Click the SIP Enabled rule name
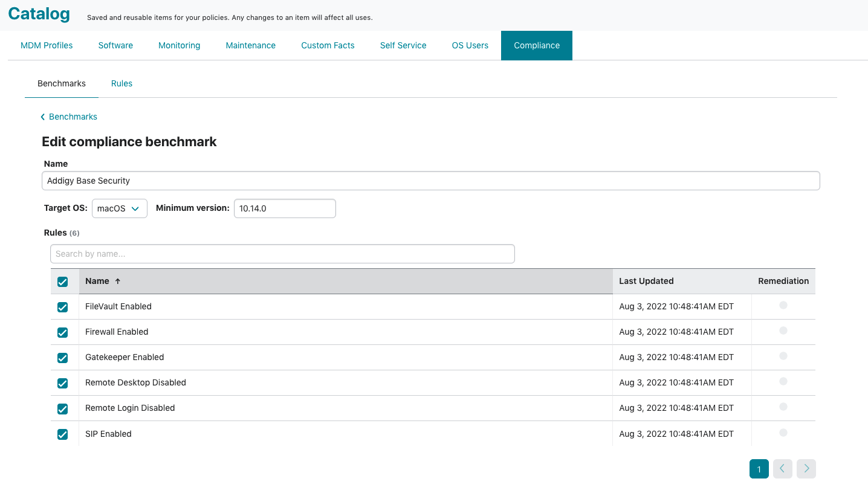Image resolution: width=868 pixels, height=493 pixels. click(108, 434)
